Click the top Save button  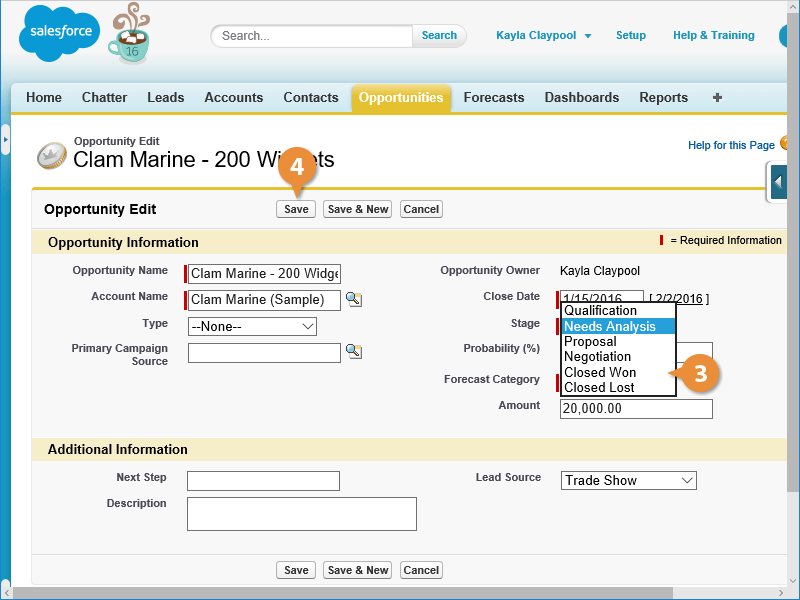[296, 209]
